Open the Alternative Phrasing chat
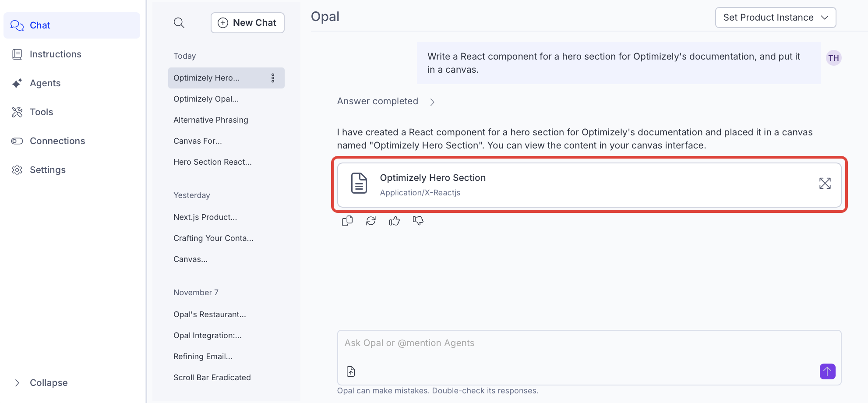 tap(211, 120)
